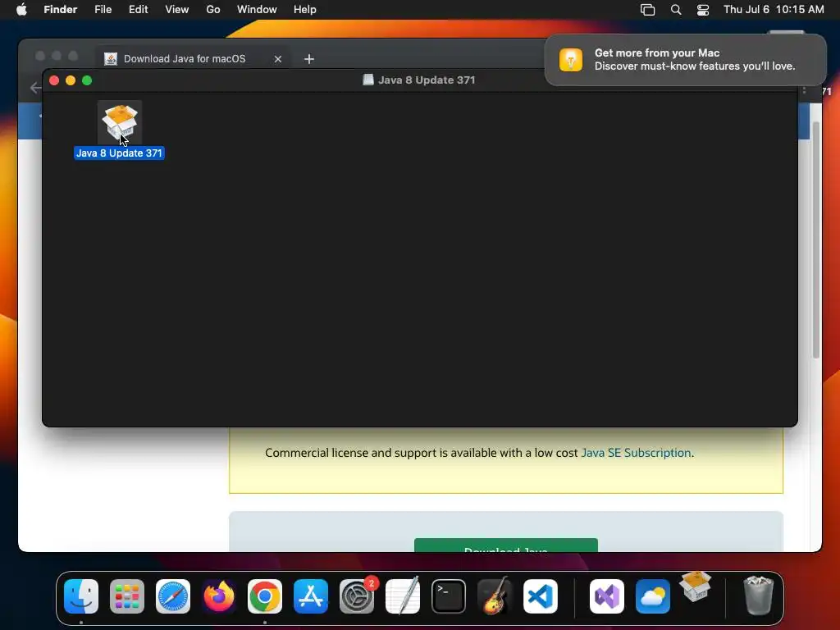The height and width of the screenshot is (630, 840).
Task: Open the Go menu
Action: coord(213,10)
